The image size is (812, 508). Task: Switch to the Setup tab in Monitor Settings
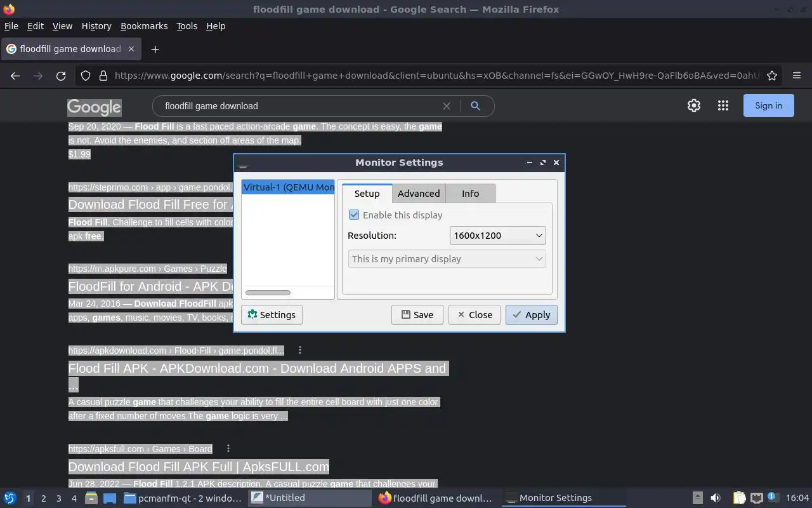tap(367, 194)
